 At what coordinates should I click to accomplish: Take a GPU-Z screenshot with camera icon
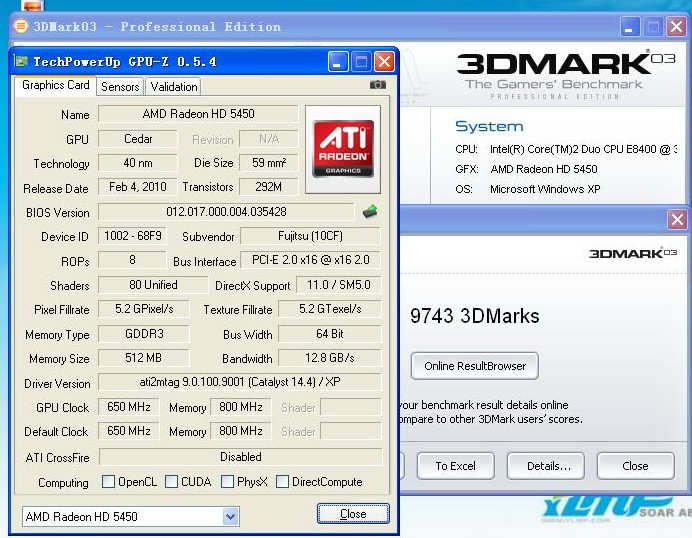point(377,85)
